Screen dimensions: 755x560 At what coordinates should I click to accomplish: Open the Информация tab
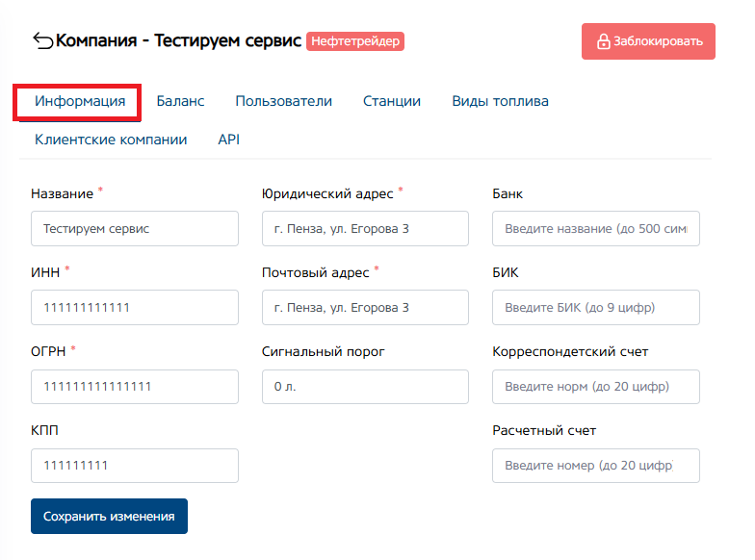(x=80, y=101)
